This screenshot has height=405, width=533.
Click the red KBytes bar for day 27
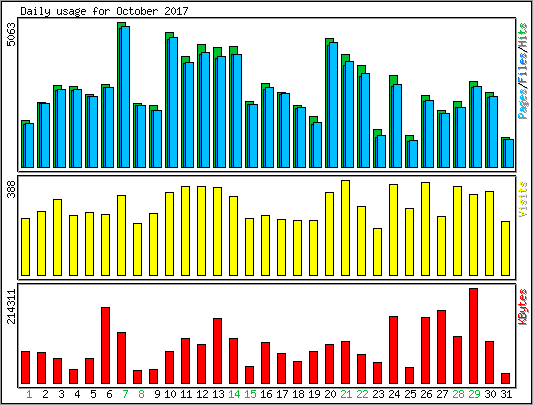click(442, 347)
